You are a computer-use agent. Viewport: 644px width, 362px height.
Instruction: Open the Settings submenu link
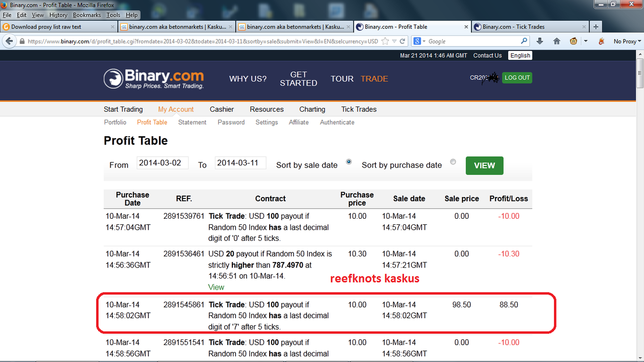267,122
